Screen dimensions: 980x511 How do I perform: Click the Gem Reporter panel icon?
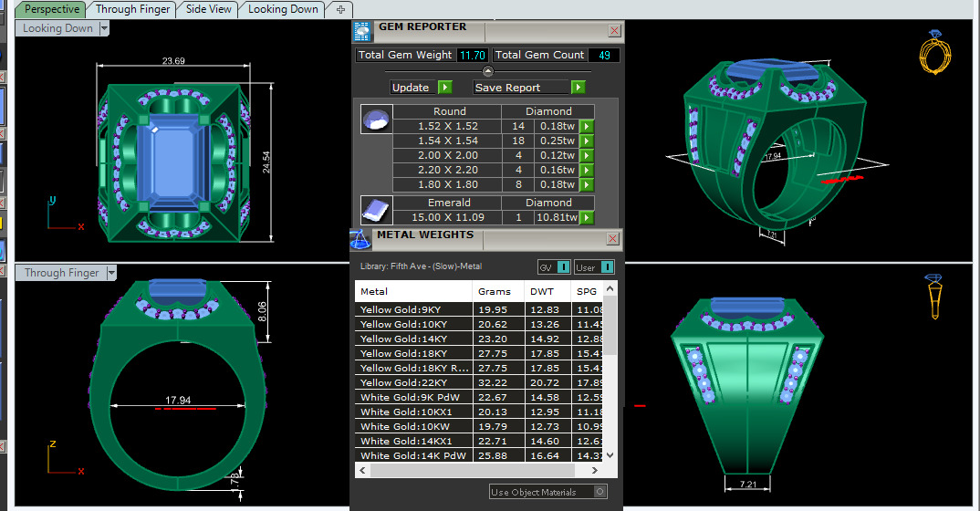pyautogui.click(x=362, y=32)
